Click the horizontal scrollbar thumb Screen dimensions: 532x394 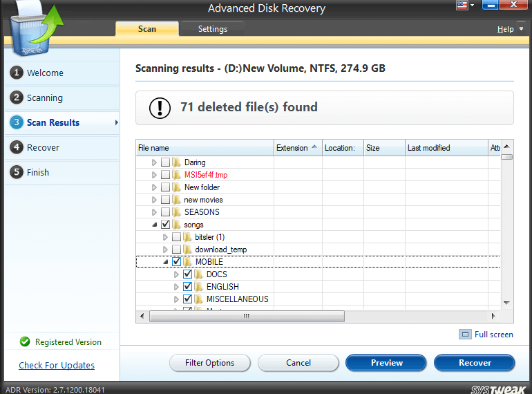245,317
